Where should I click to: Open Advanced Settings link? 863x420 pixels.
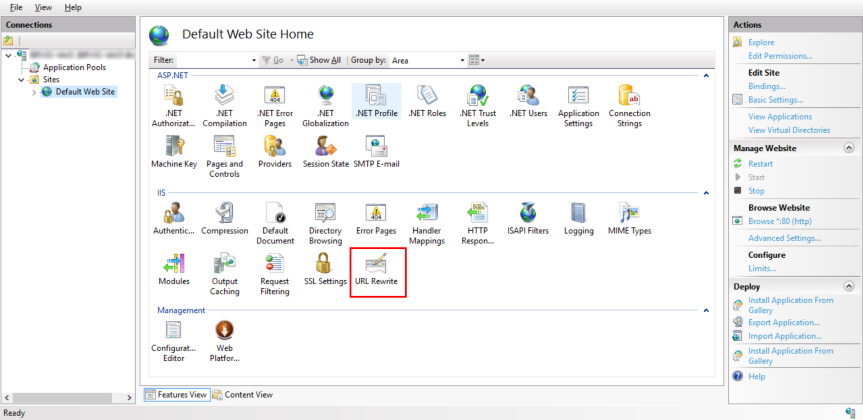pos(784,238)
